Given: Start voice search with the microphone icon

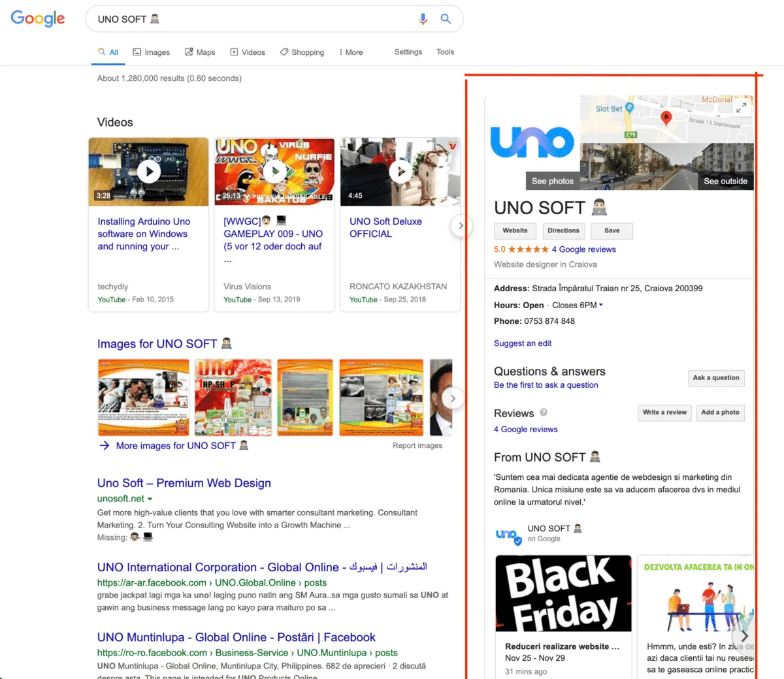Looking at the screenshot, I should point(423,19).
